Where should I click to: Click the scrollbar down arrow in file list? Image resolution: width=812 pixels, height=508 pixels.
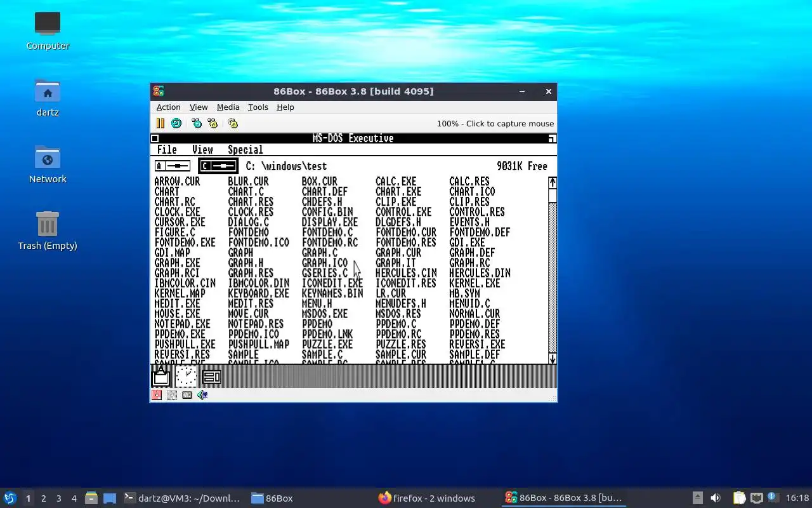coord(553,359)
